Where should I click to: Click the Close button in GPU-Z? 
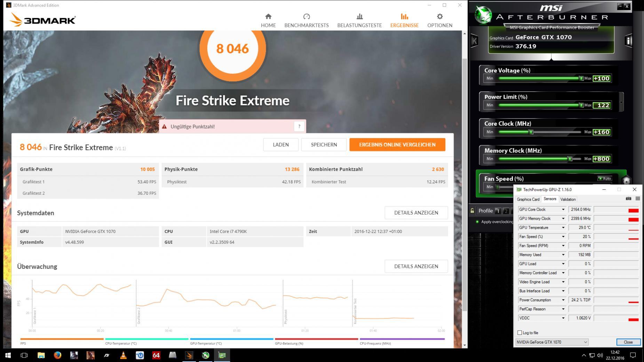(628, 342)
